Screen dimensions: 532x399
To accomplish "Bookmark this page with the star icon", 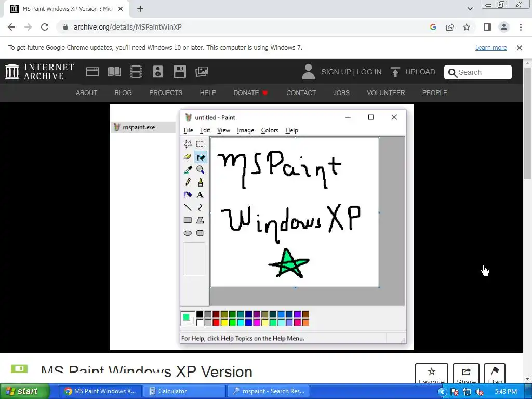I will (x=467, y=27).
